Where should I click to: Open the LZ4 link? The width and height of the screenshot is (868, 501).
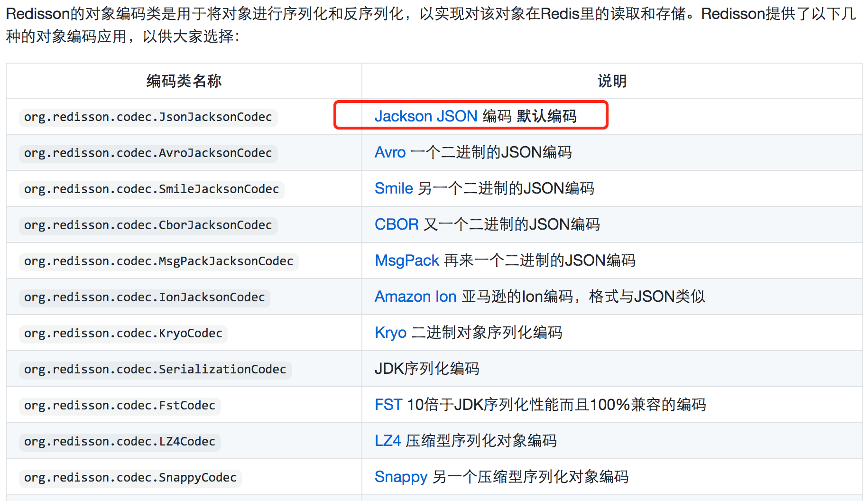click(388, 441)
